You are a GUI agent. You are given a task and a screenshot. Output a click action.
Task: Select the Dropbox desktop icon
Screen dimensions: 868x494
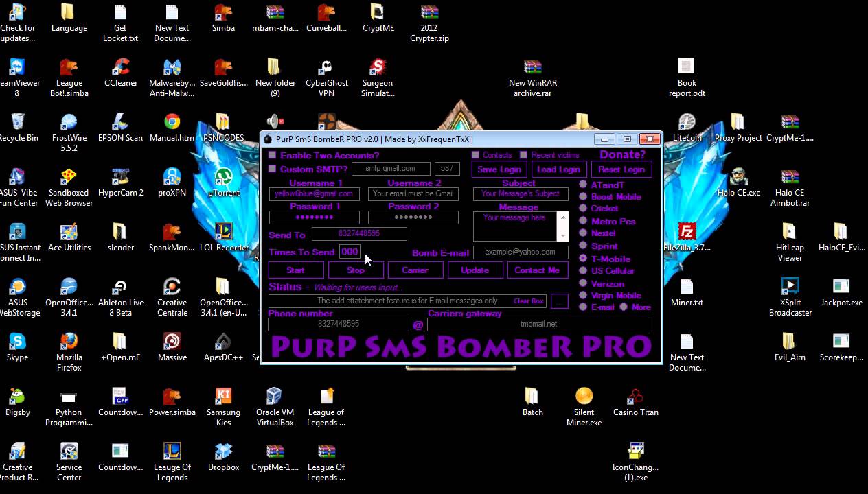224,457
